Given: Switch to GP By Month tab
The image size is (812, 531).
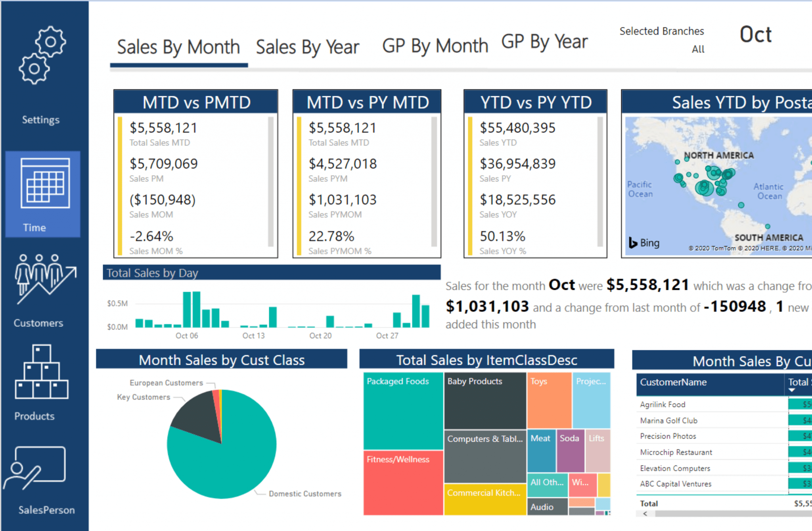Looking at the screenshot, I should (x=435, y=46).
